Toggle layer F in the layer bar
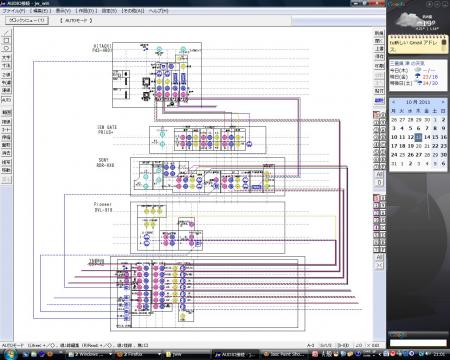Screen dimensions: 450x360 382,167
